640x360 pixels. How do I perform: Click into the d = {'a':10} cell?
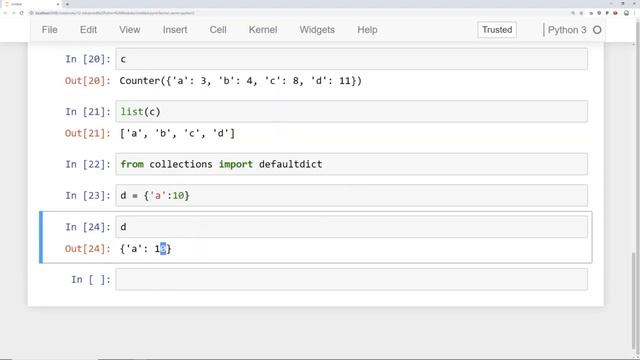(x=351, y=196)
